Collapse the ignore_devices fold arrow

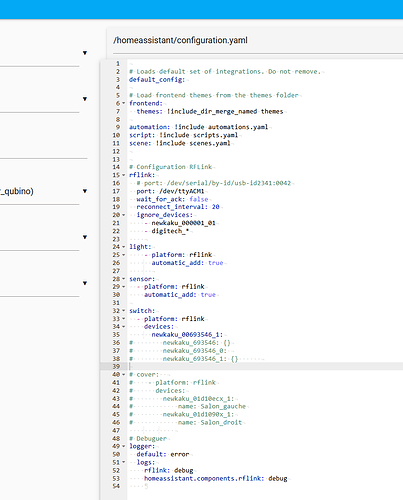[124, 215]
